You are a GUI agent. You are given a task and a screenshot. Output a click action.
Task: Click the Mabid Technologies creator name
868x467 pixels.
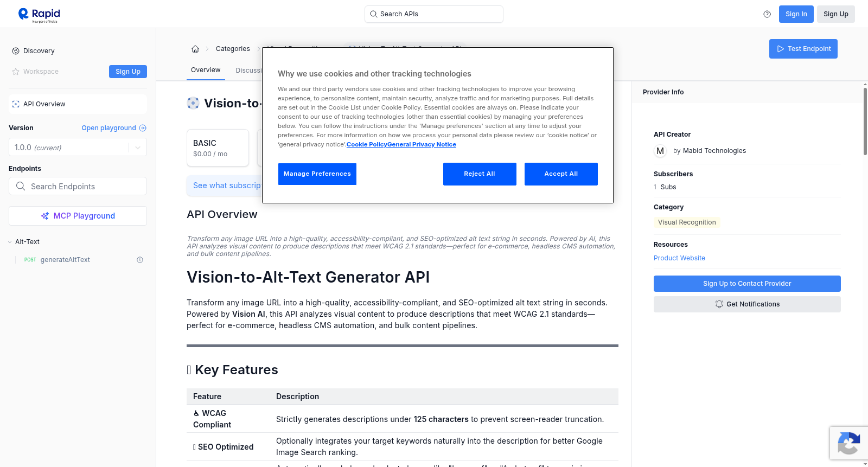(x=714, y=151)
